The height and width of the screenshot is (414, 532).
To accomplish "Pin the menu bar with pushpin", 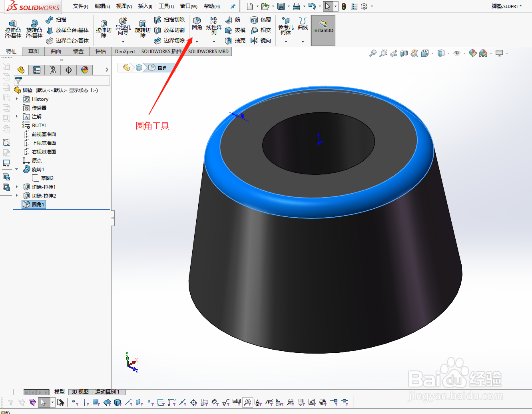I will 233,6.
